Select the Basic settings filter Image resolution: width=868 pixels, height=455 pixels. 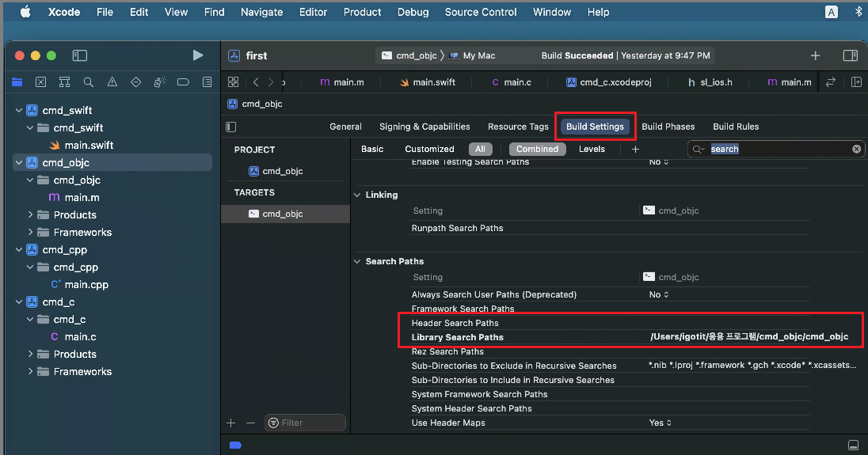coord(372,150)
